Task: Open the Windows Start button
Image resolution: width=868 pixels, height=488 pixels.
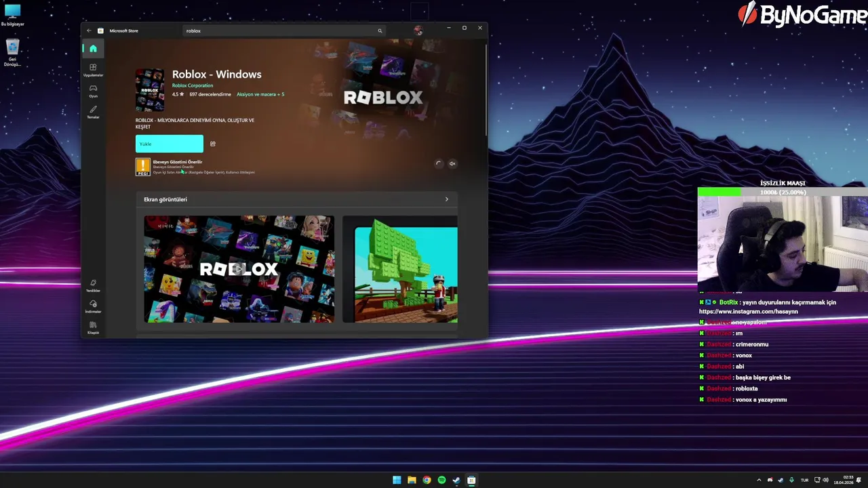Action: [397, 480]
